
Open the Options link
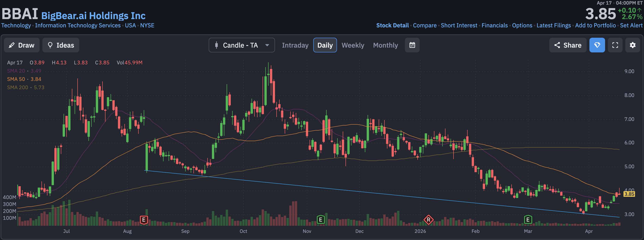point(522,26)
